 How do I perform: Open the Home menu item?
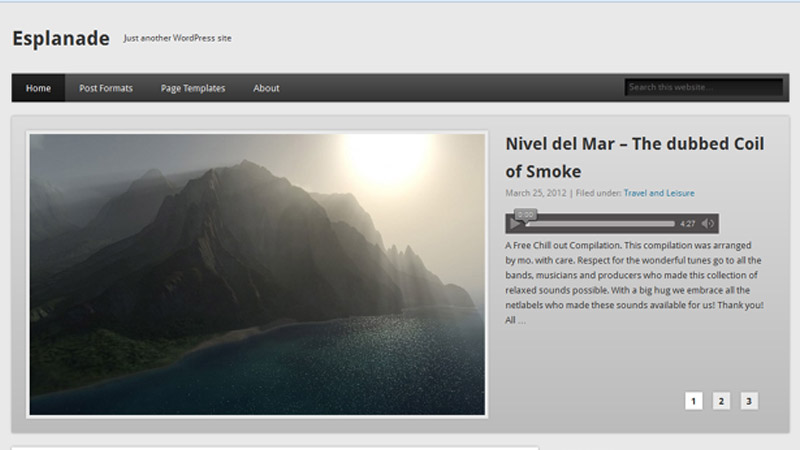[38, 88]
